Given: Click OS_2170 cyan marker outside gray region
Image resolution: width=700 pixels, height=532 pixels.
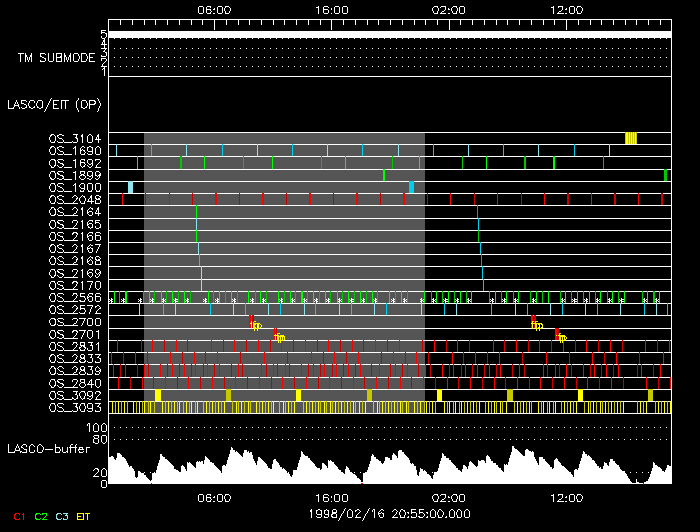Looking at the screenshot, I should coord(483,285).
